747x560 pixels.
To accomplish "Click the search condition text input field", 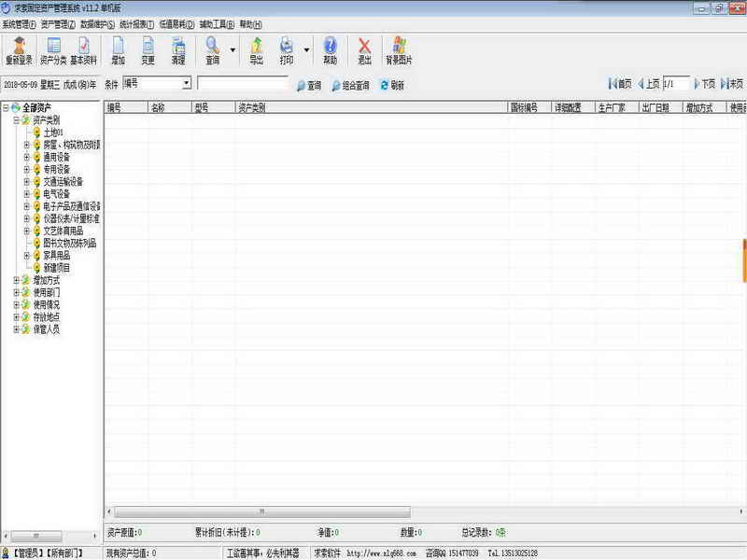I will click(x=243, y=83).
